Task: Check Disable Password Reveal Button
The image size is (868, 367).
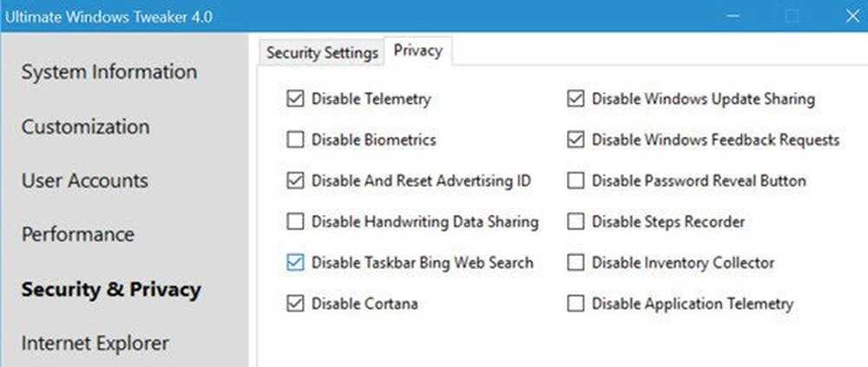Action: pyautogui.click(x=575, y=181)
